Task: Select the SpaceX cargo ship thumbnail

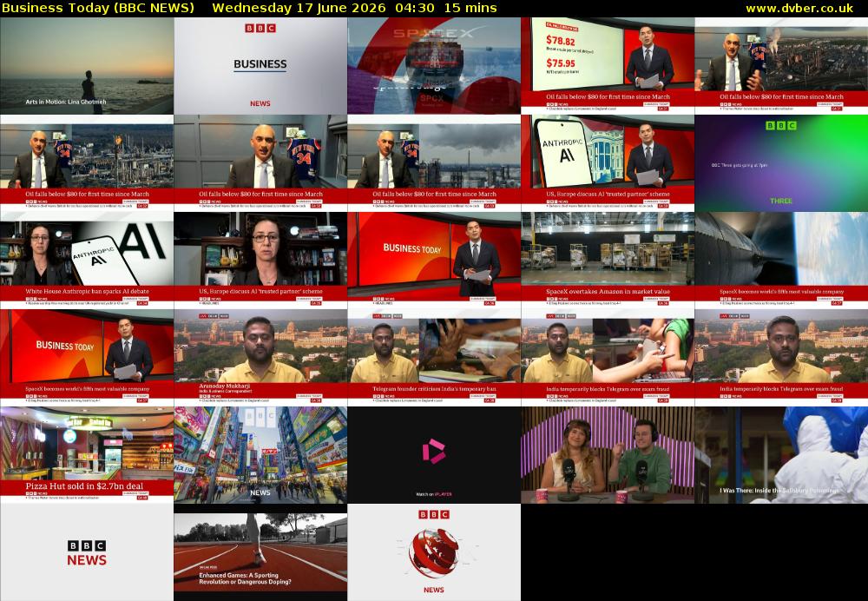Action: pyautogui.click(x=434, y=66)
